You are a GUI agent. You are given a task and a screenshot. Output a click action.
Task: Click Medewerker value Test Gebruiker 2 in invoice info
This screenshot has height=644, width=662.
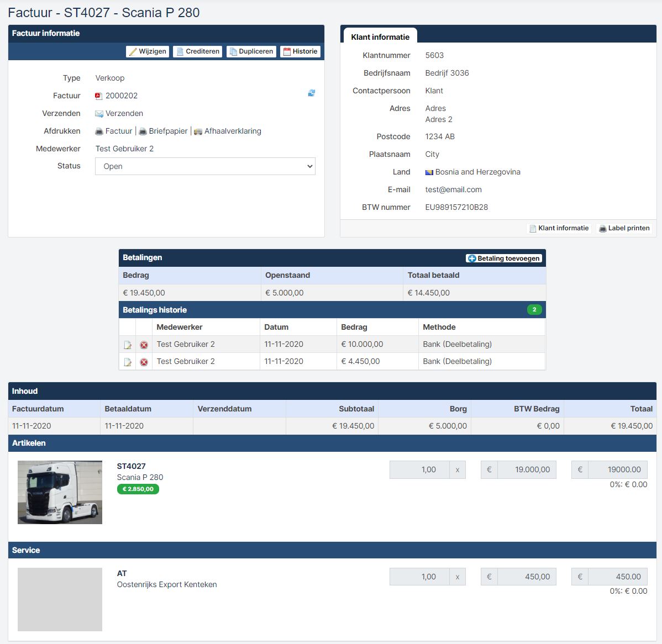coord(124,149)
